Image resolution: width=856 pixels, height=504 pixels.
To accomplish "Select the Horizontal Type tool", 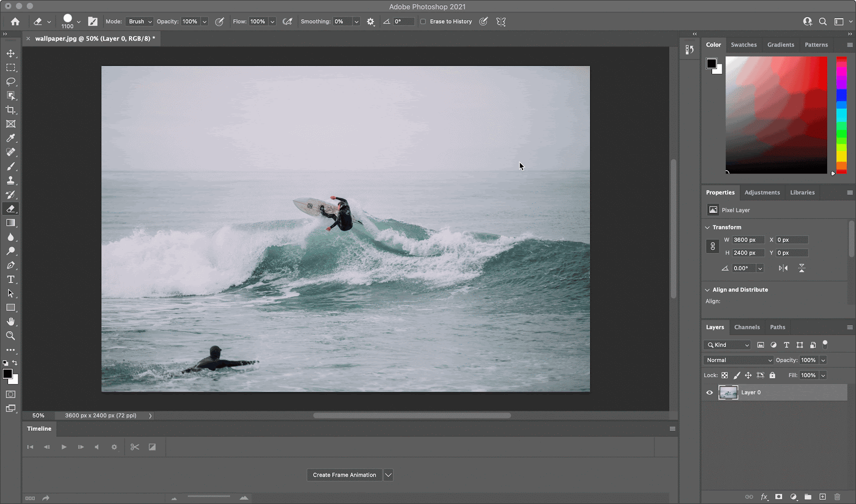I will point(11,279).
